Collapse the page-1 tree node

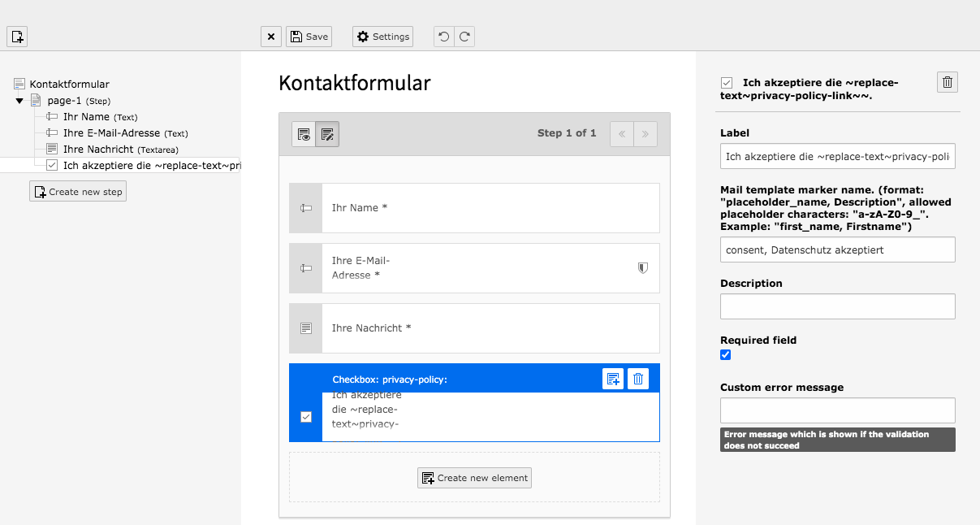(19, 101)
